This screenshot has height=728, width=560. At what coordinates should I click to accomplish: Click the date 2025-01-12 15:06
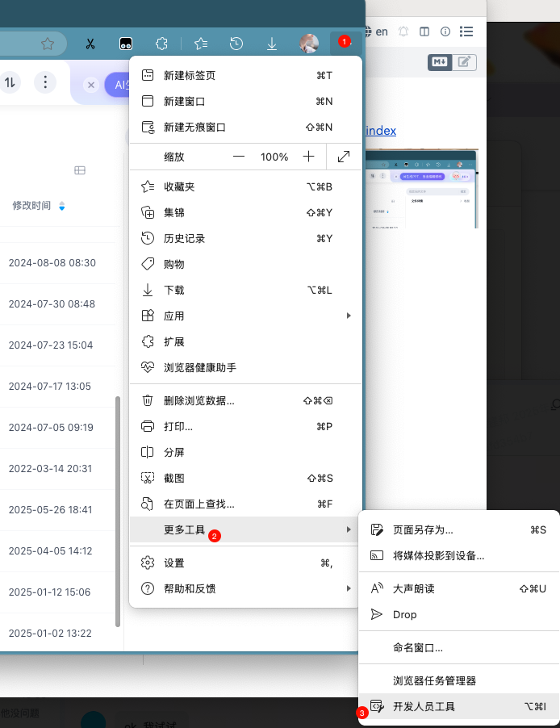tap(49, 592)
